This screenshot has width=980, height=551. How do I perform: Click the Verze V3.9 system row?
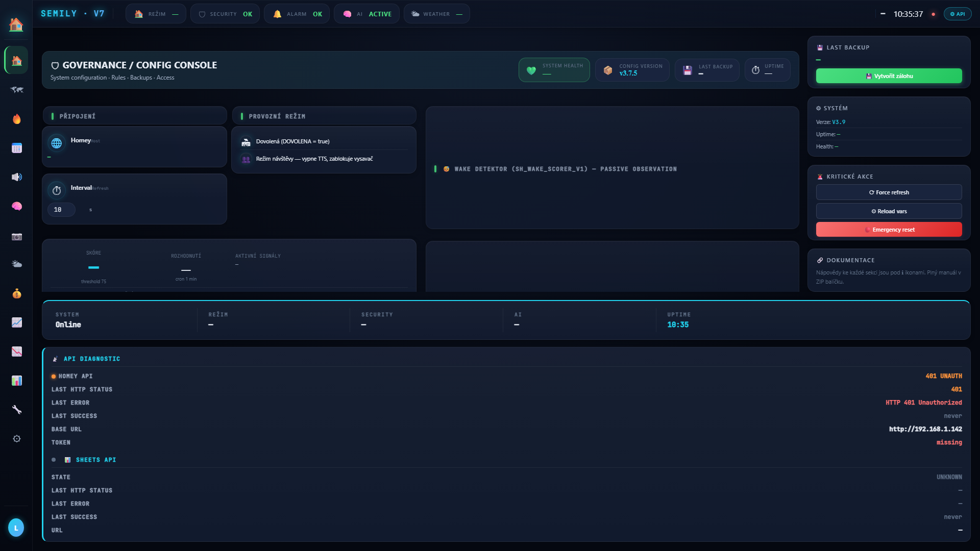click(x=889, y=122)
